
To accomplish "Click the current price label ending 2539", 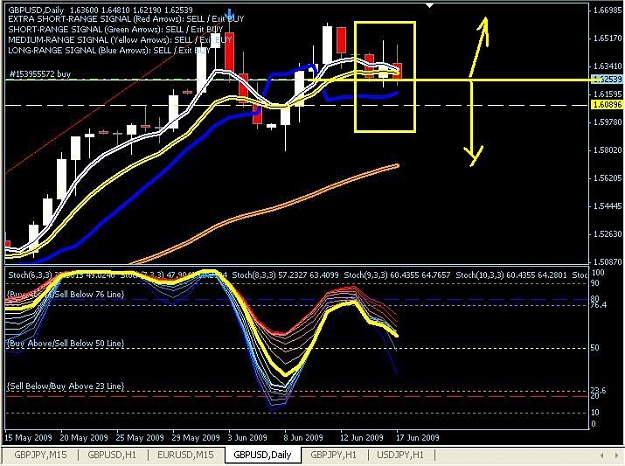I will [607, 79].
